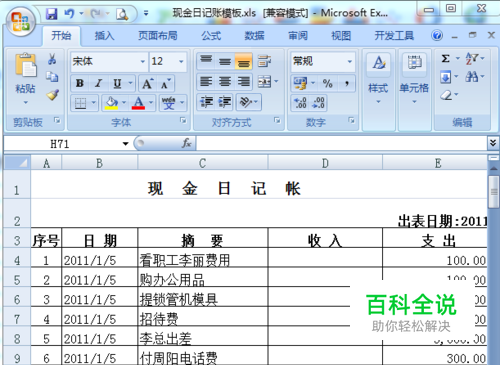Merge and center cells icon
Screen dimensions: 500x365
pos(264,82)
